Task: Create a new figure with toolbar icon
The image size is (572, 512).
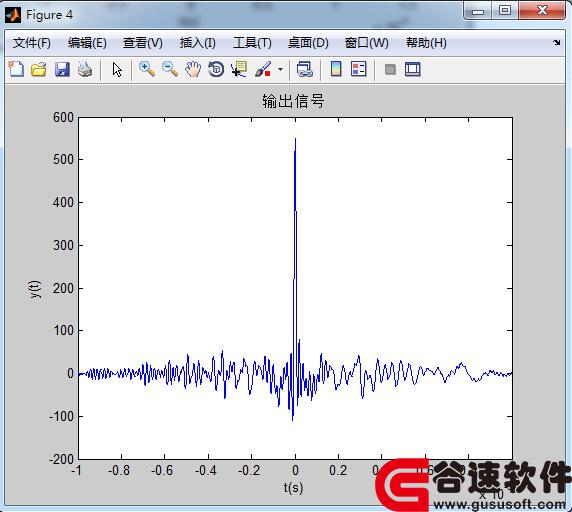Action: [16, 69]
